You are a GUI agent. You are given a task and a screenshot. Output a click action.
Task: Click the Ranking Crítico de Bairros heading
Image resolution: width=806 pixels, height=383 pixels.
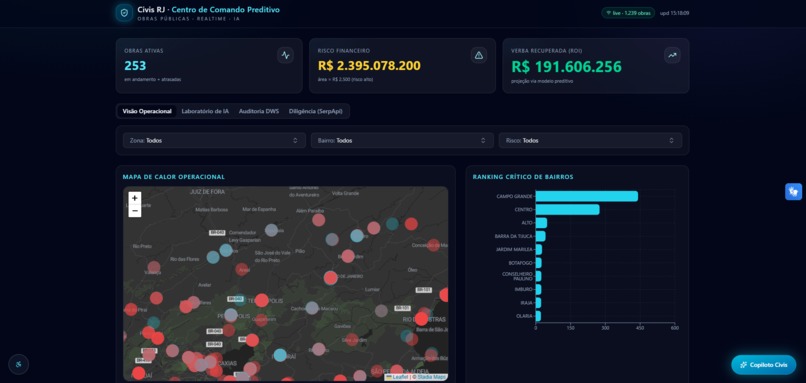click(523, 177)
